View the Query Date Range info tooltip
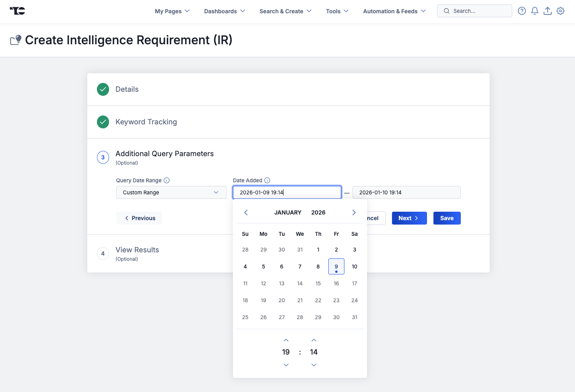The image size is (575, 392). [167, 180]
